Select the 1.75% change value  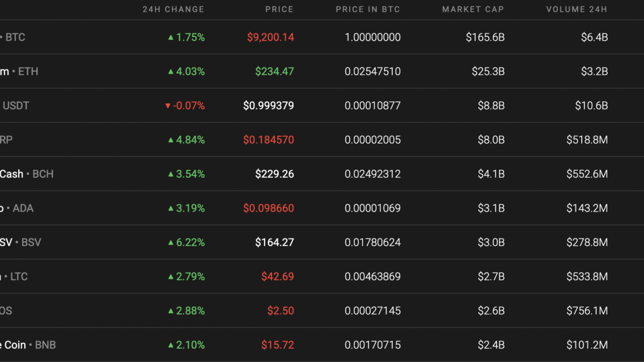click(x=190, y=37)
